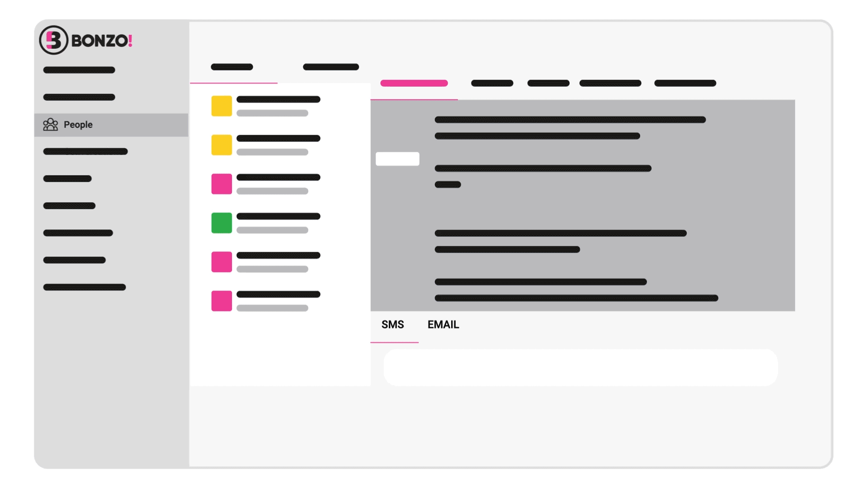The height and width of the screenshot is (488, 868).
Task: Select the yellow color tag contact
Action: pyautogui.click(x=221, y=106)
